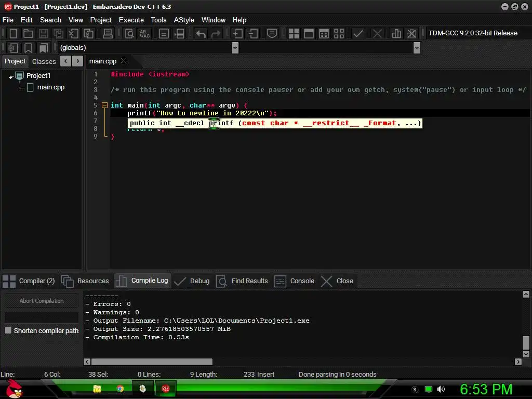
Task: Unindent selection with minus-page toolbar icon
Action: tap(253, 34)
